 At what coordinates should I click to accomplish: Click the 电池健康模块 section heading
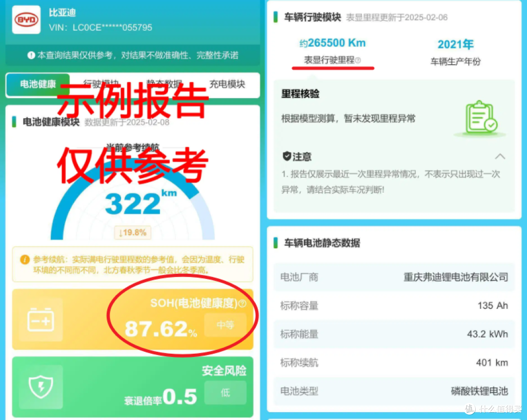[x=51, y=121]
